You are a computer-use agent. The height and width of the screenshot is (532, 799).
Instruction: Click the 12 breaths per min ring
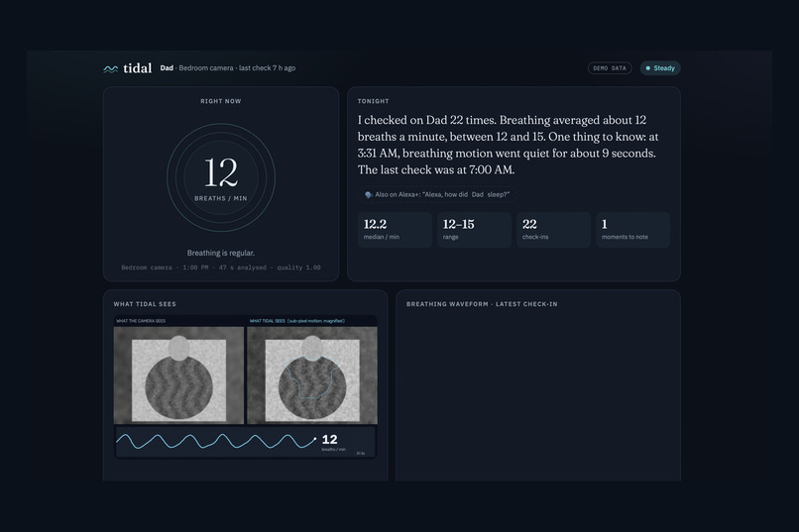tap(221, 177)
